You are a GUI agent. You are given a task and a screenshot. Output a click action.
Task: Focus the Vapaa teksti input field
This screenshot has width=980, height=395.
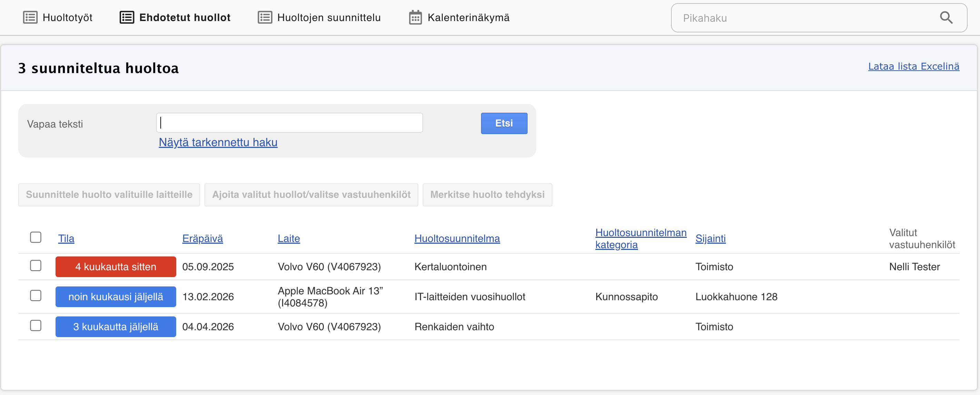289,123
